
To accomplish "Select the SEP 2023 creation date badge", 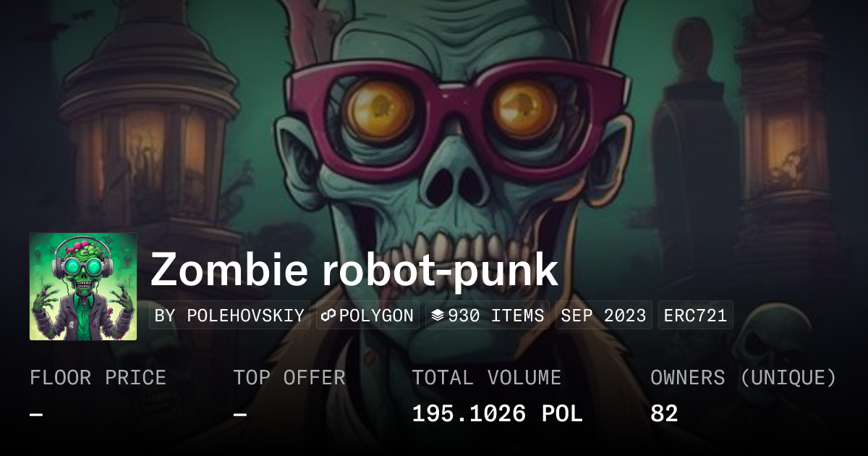I will click(x=604, y=316).
